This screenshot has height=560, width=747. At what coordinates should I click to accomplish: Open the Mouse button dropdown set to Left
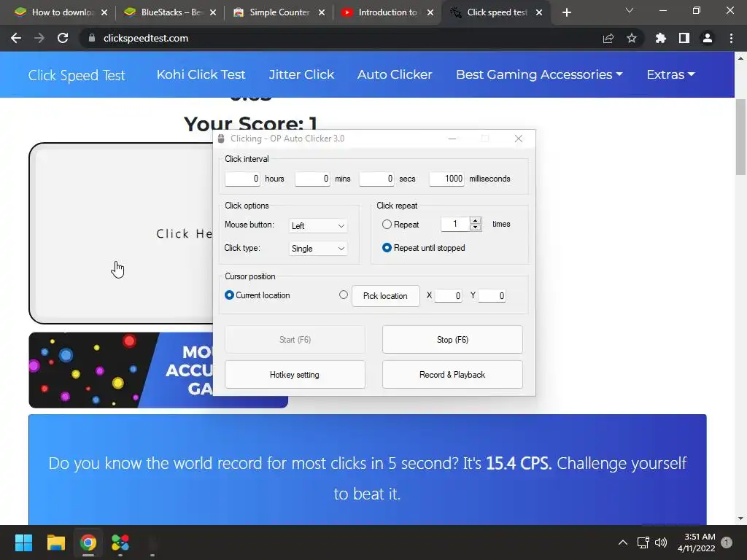pos(318,226)
